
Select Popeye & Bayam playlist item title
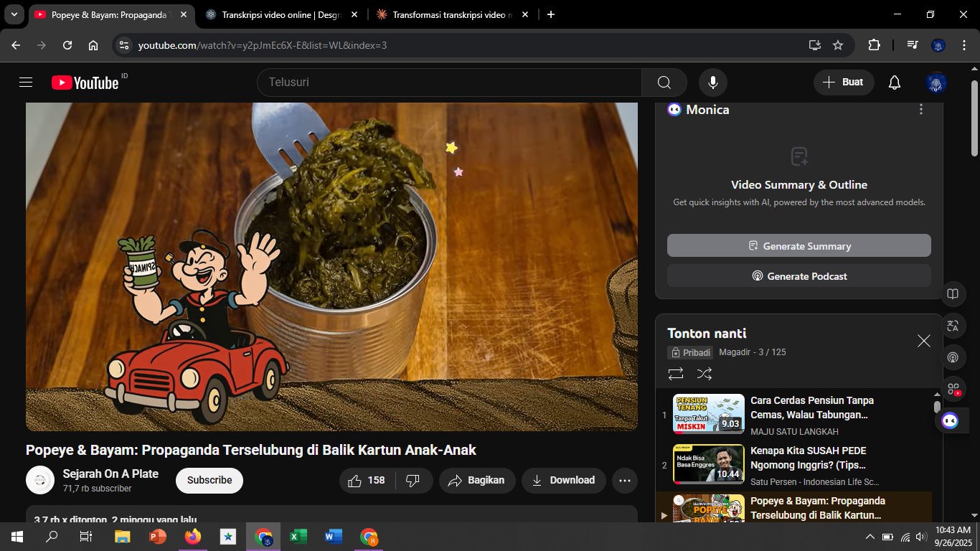coord(818,508)
